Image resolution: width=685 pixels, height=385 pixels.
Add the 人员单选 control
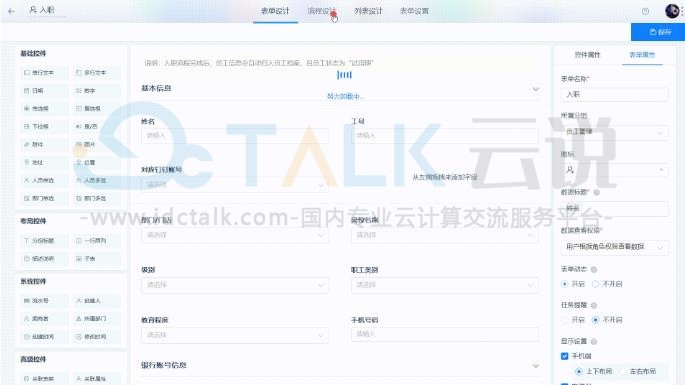[44, 180]
